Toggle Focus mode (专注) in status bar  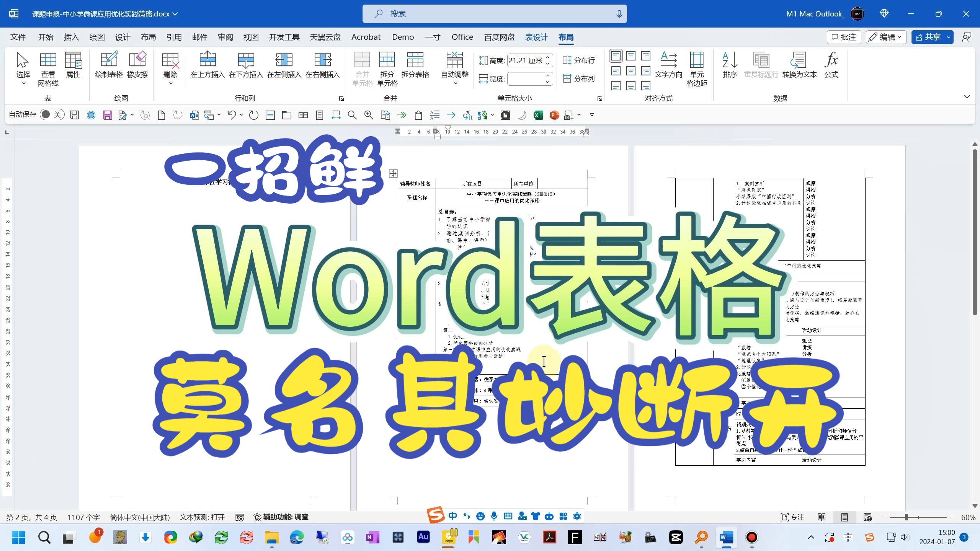(792, 517)
